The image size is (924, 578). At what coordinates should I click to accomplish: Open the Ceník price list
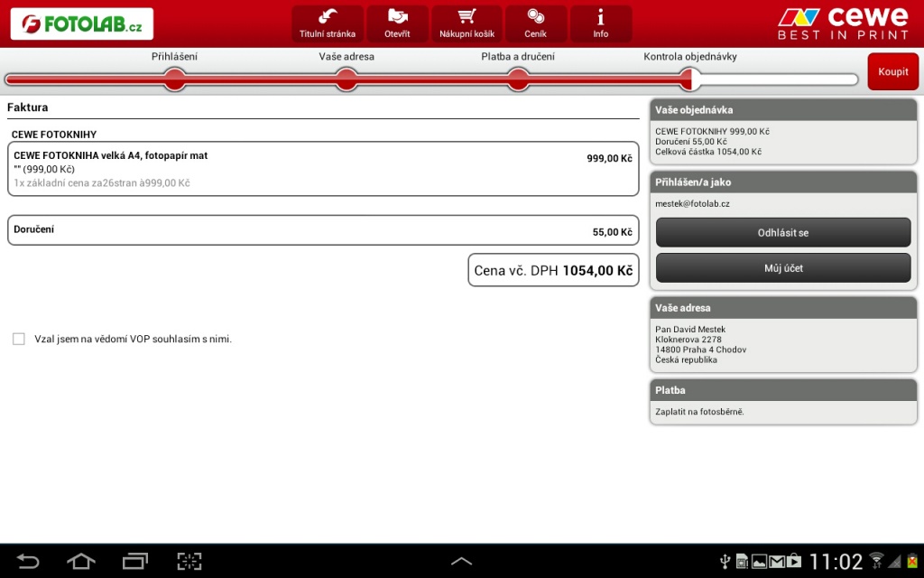pyautogui.click(x=536, y=23)
